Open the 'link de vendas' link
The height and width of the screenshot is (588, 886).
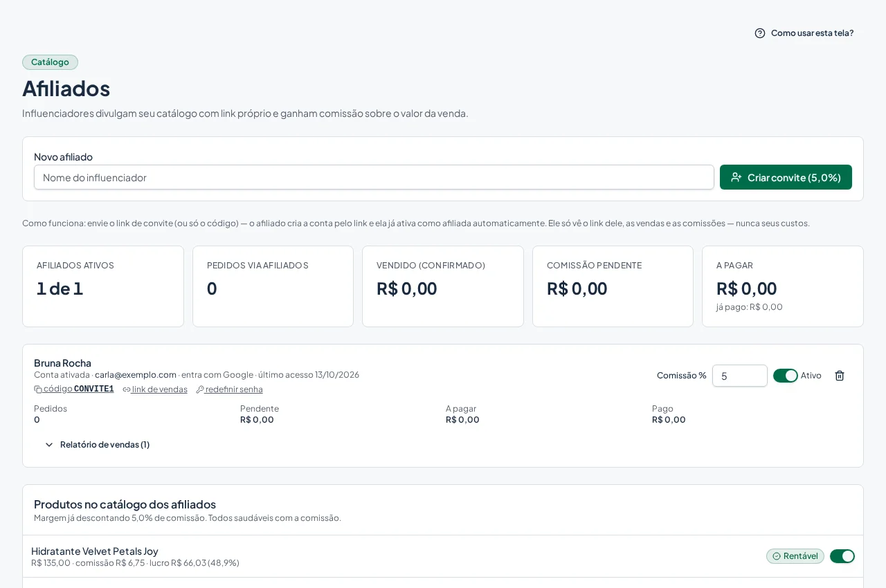(x=155, y=389)
